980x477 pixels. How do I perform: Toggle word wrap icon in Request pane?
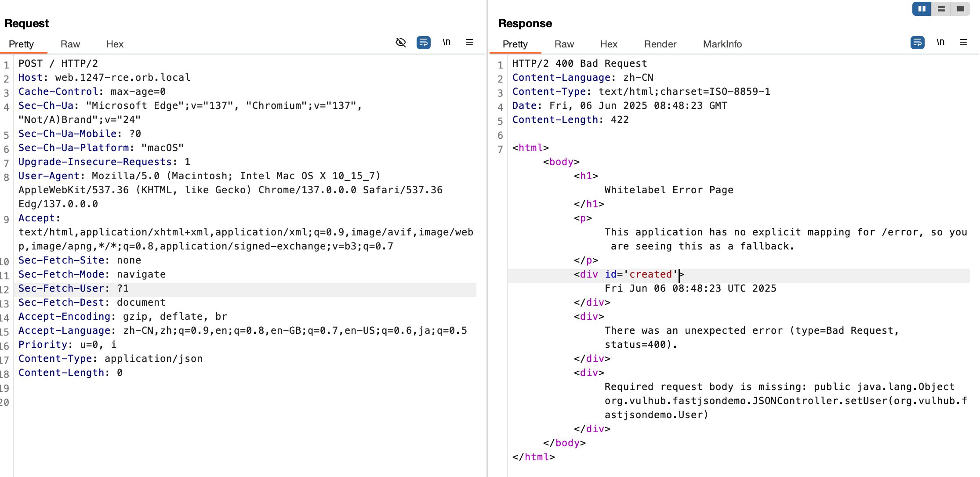[x=424, y=43]
